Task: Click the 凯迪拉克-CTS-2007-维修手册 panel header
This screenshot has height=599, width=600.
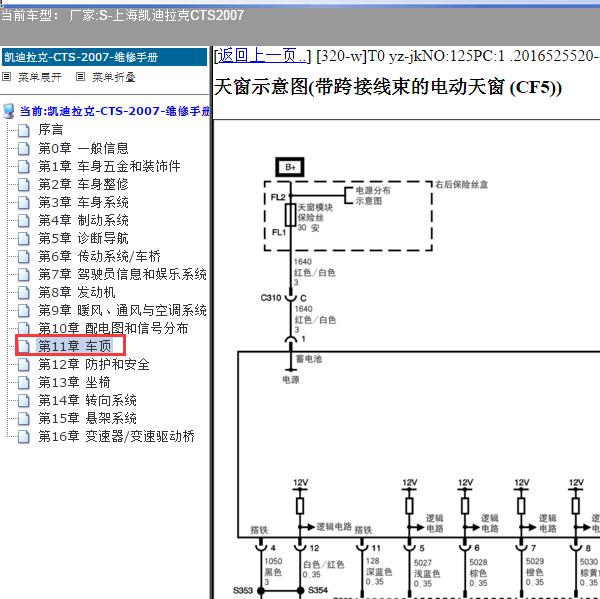Action: [x=104, y=57]
